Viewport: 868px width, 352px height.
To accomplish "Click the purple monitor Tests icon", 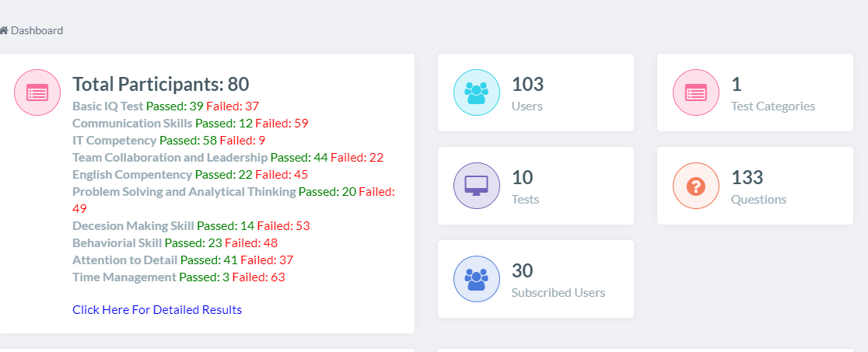I will 476,186.
